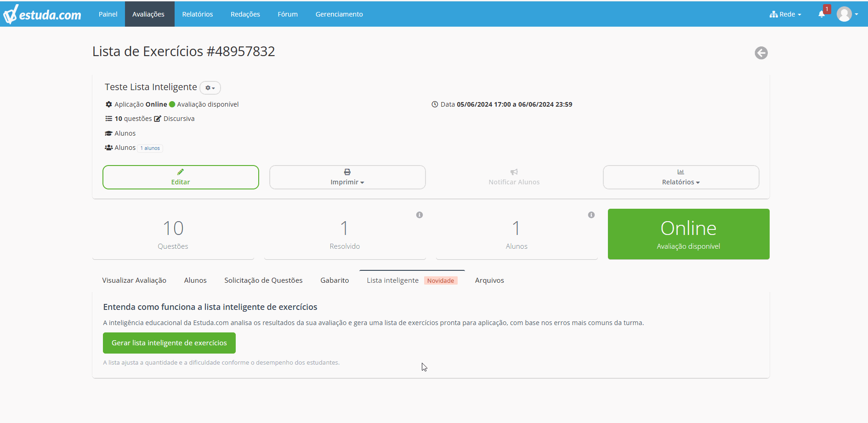Click the Notificar Alunos button
The width and height of the screenshot is (868, 423).
(514, 177)
